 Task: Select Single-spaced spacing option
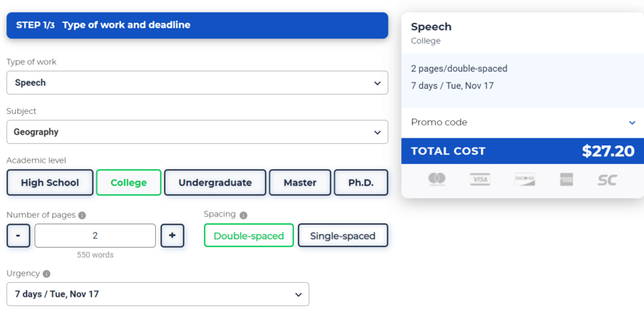343,236
